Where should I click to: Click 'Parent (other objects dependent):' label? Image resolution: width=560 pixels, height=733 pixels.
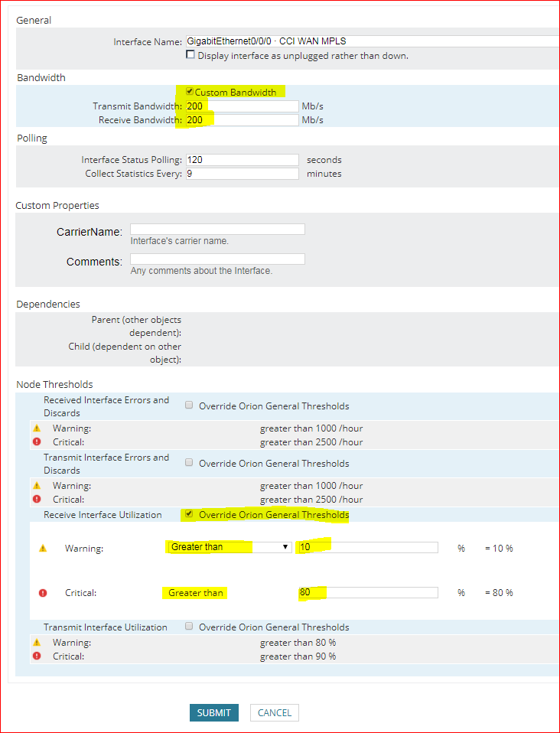[136, 326]
